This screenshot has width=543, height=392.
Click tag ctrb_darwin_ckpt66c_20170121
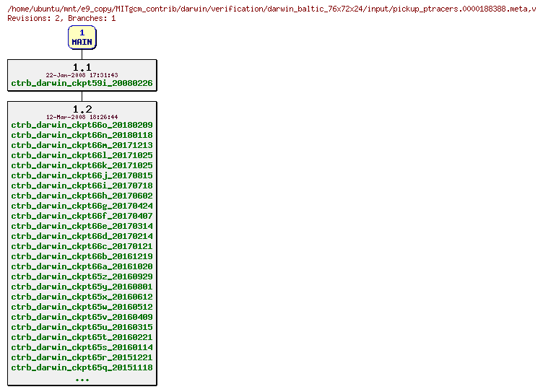82,246
